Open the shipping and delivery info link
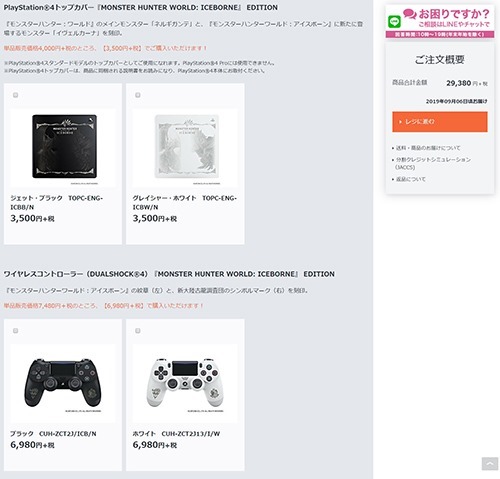This screenshot has height=479, width=500. point(428,148)
